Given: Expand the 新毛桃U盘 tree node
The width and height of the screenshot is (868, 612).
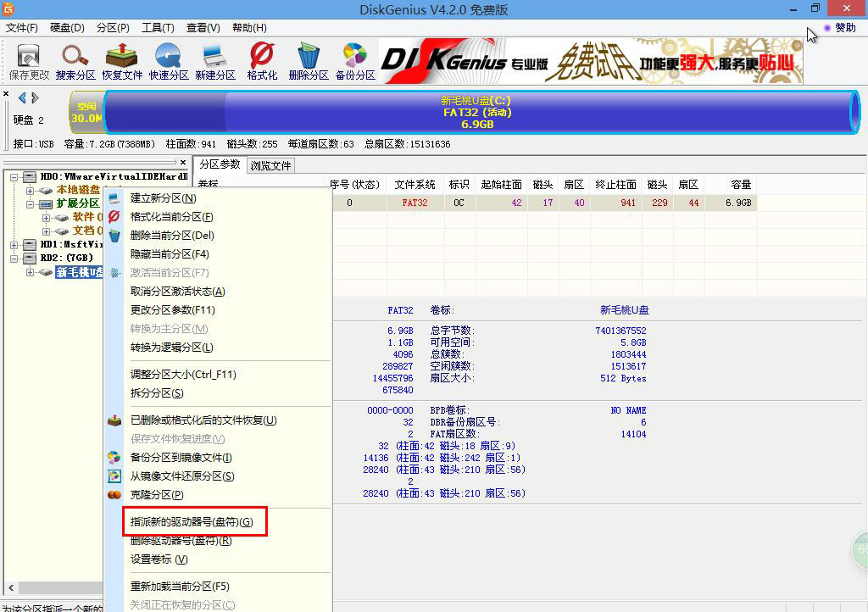Looking at the screenshot, I should (x=30, y=272).
